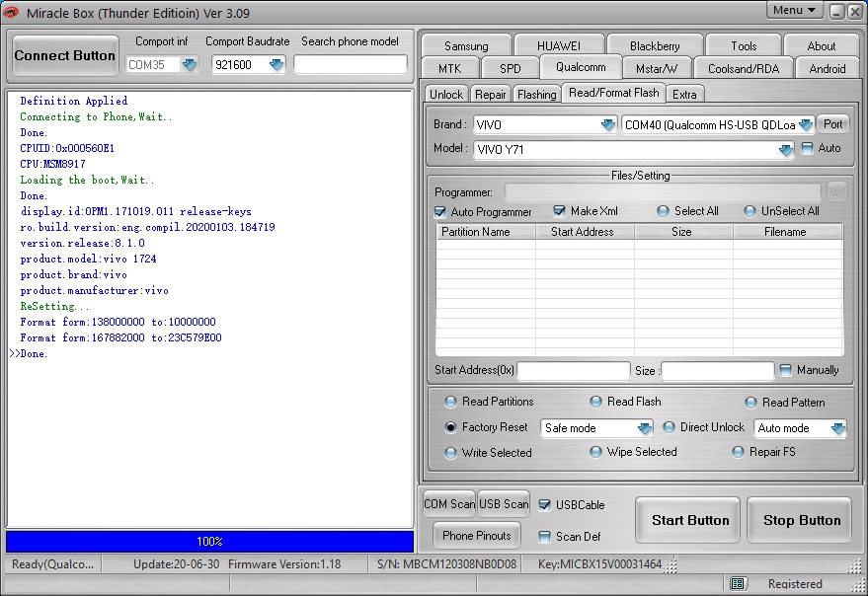The image size is (868, 596).
Task: Click the Size input field
Action: pos(718,370)
